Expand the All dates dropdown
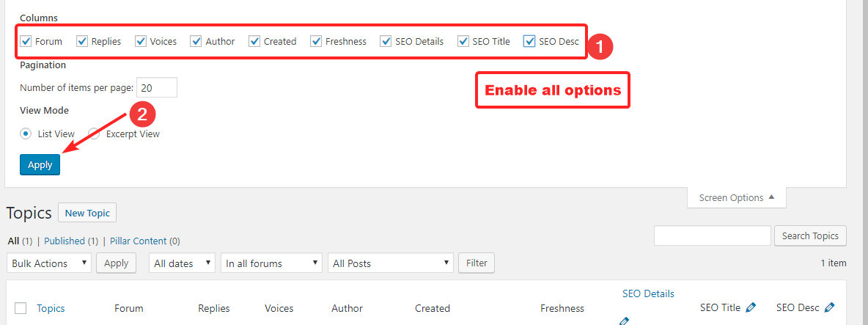This screenshot has height=325, width=868. (182, 263)
